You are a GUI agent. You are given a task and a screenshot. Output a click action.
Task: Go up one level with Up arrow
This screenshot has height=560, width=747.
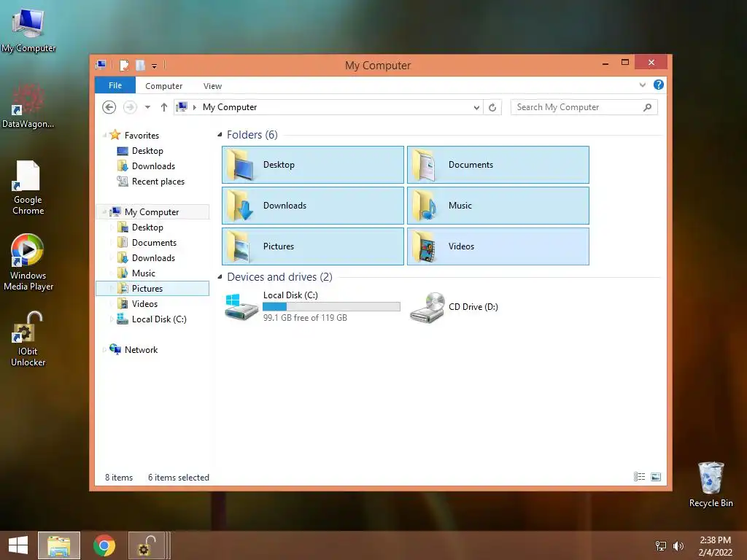coord(164,107)
